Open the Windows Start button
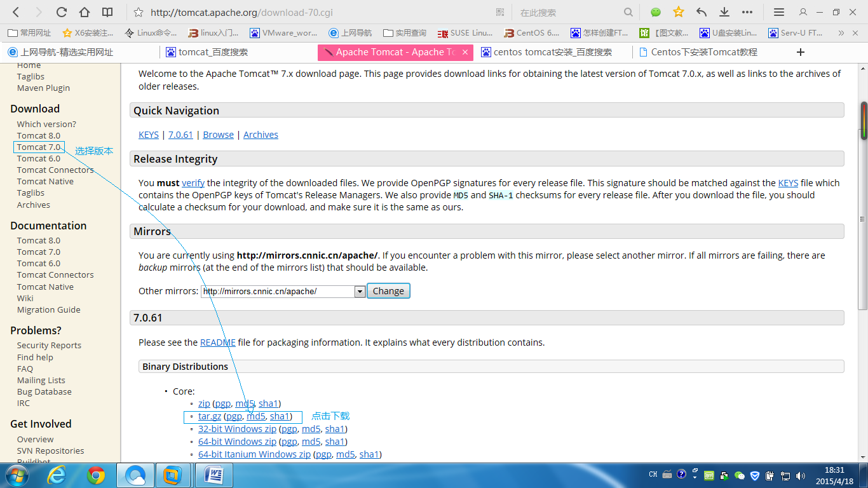The height and width of the screenshot is (488, 868). pyautogui.click(x=16, y=475)
